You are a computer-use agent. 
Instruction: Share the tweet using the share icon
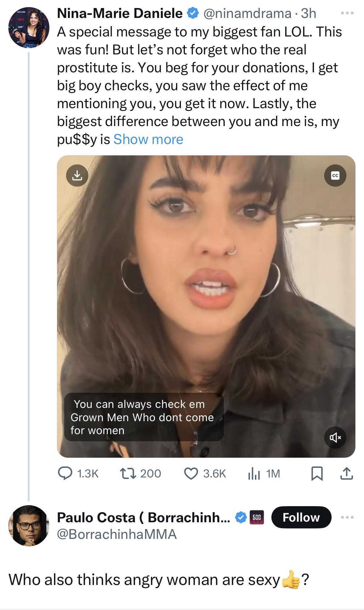tap(346, 474)
